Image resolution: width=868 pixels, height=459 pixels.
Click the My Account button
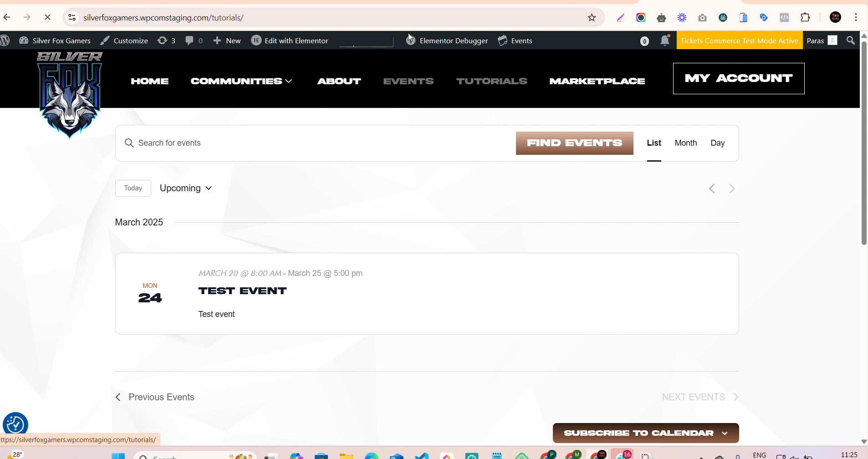pos(738,78)
